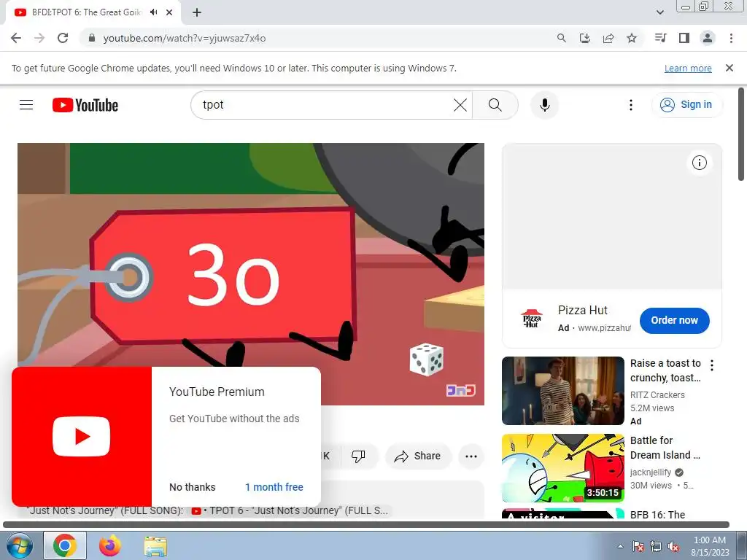Open YouTube settings three-dot menu
Viewport: 747px width, 560px height.
click(x=631, y=105)
